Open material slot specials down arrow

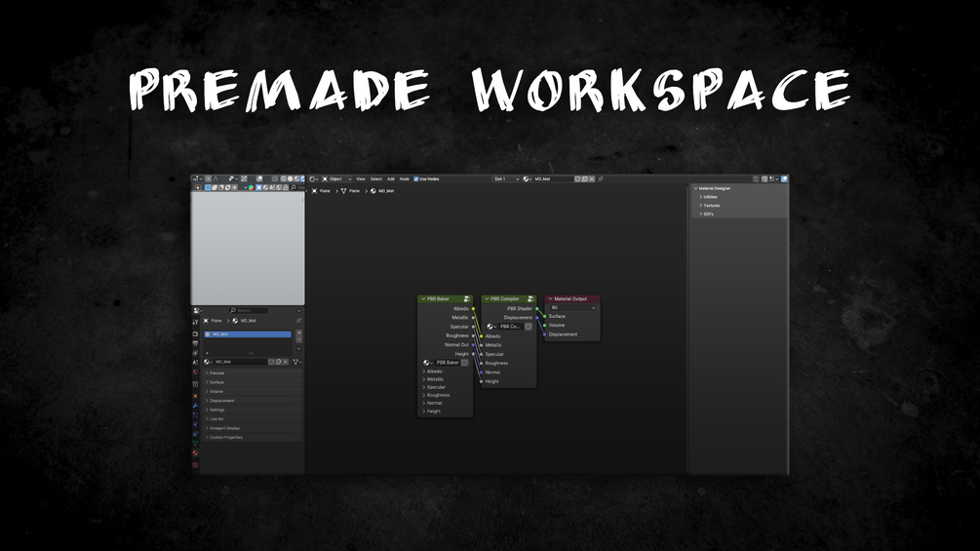tap(298, 349)
